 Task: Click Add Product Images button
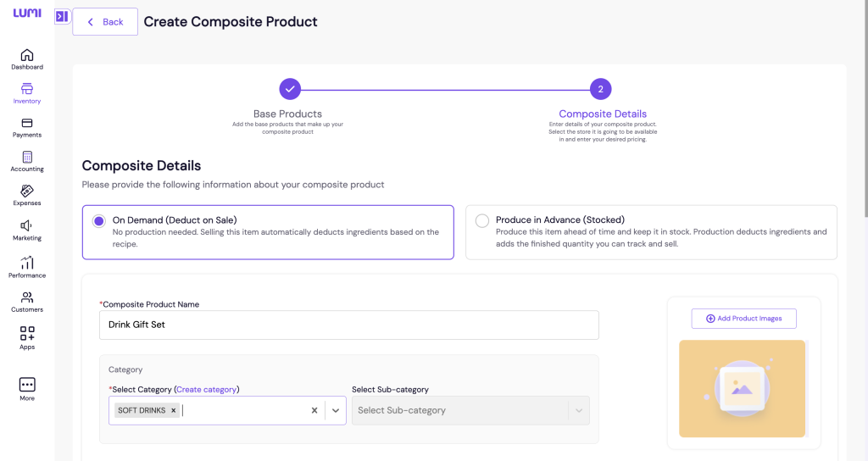pos(744,319)
